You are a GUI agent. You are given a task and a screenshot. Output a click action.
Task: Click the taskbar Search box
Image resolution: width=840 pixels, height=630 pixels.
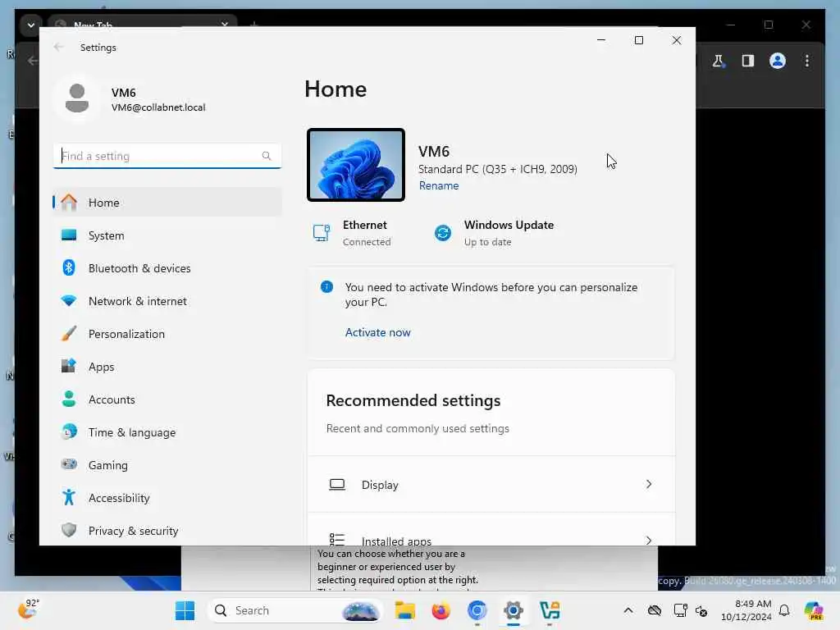coord(295,610)
